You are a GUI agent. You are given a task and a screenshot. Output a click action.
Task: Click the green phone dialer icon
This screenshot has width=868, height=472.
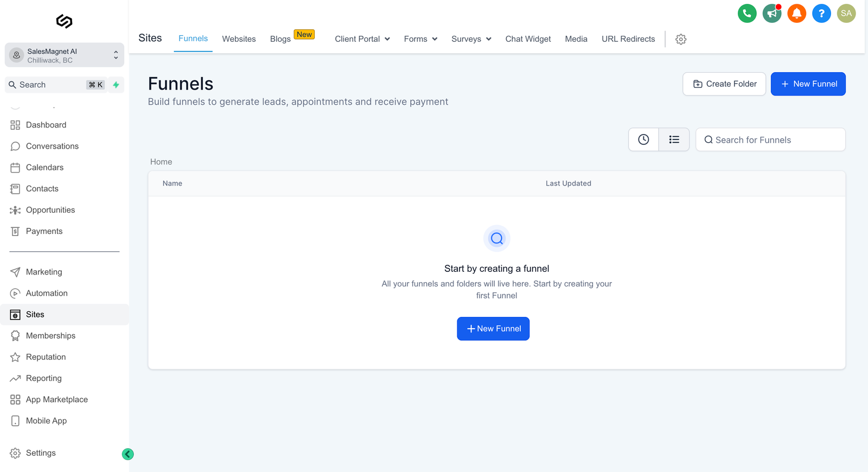pos(747,14)
